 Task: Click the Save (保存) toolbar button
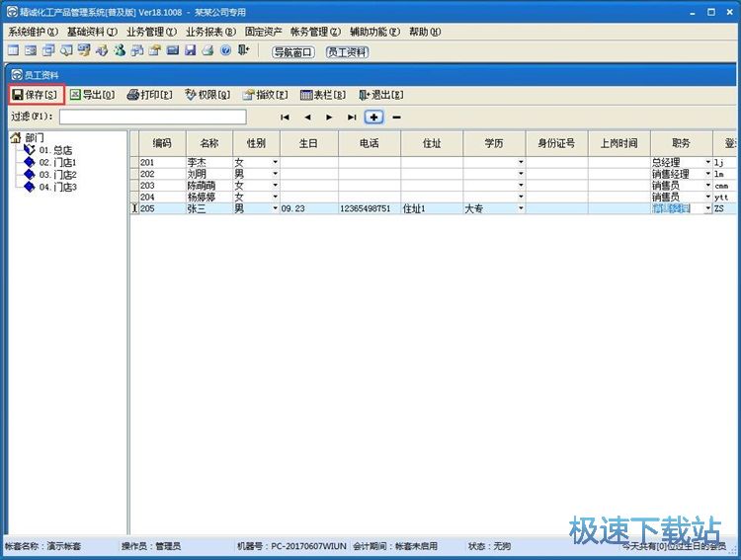[36, 95]
